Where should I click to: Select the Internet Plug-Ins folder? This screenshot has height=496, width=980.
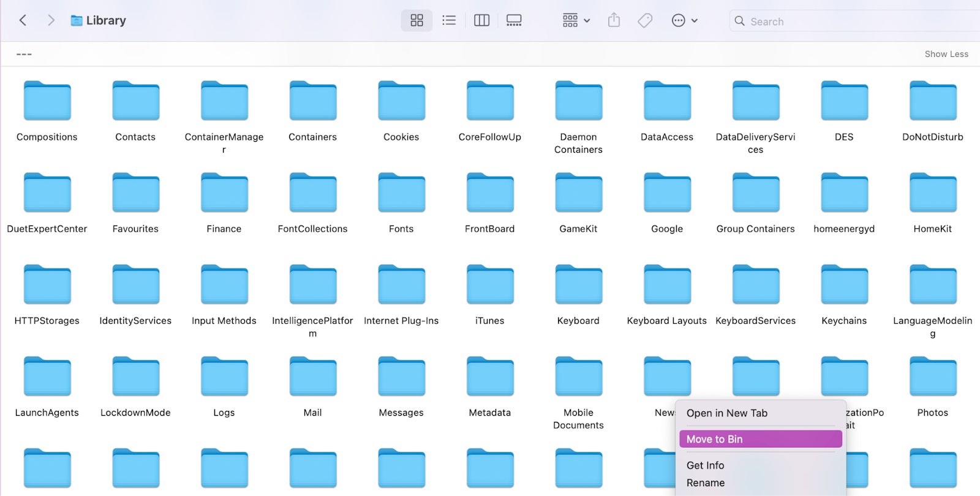(401, 285)
